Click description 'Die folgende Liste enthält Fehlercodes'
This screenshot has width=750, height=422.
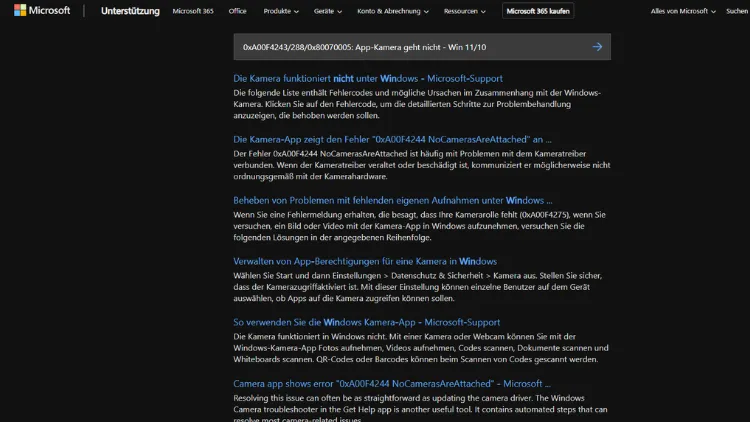point(417,104)
